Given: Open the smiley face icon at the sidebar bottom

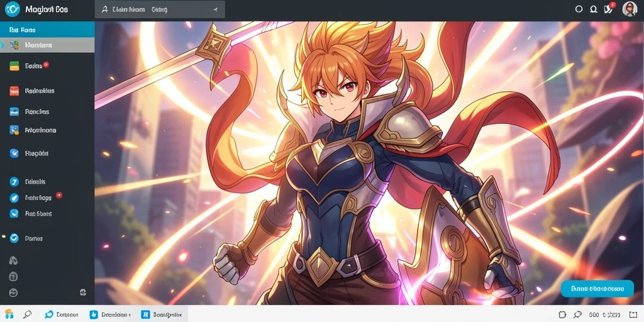Looking at the screenshot, I should tap(14, 292).
